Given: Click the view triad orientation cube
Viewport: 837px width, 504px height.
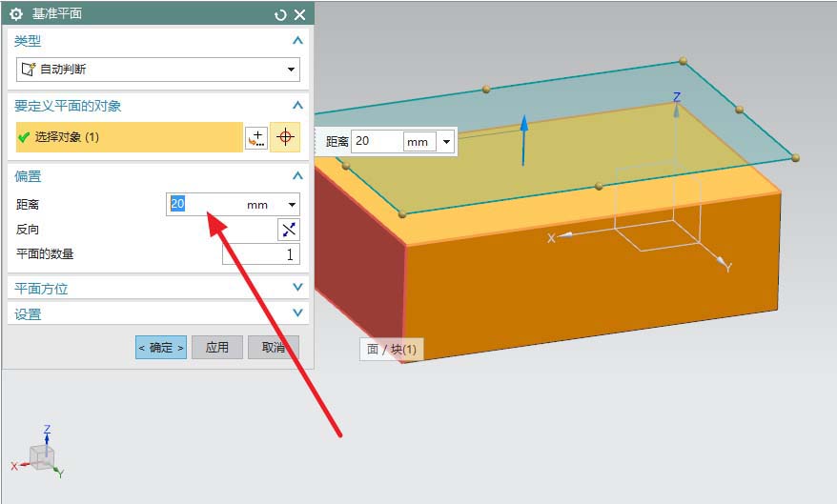Looking at the screenshot, I should pos(41,457).
